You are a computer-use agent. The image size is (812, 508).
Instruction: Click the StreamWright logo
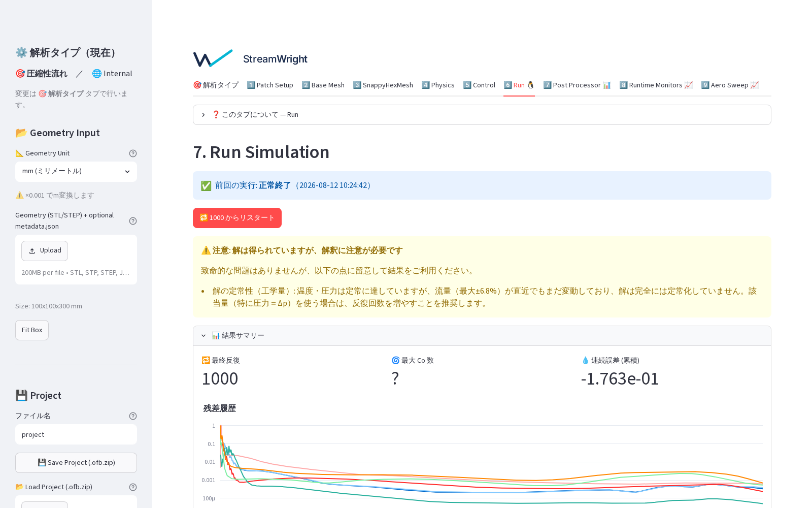tap(251, 58)
